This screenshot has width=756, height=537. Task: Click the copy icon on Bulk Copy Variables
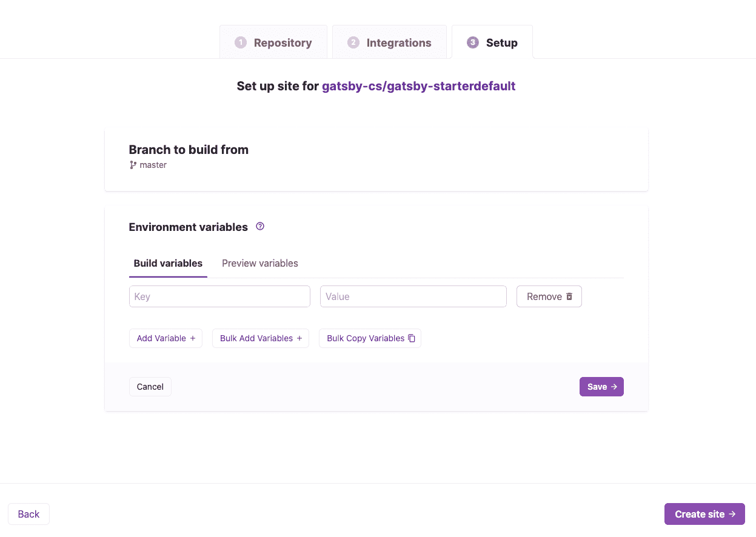(412, 338)
